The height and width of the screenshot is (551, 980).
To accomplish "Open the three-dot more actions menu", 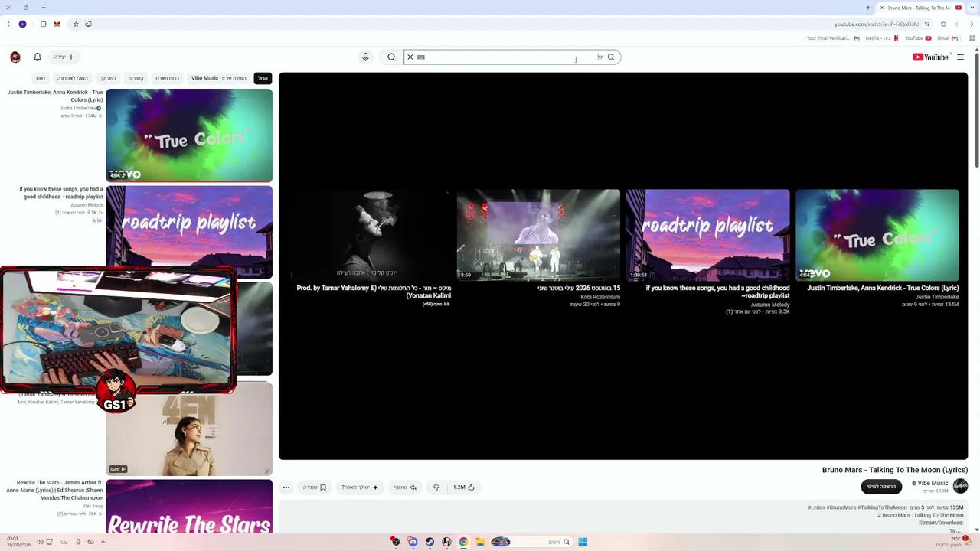I will click(x=286, y=487).
